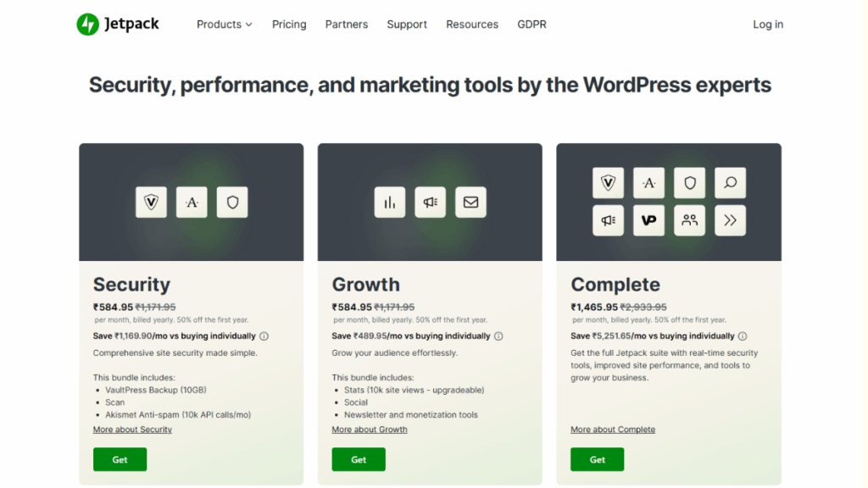This screenshot has height=488, width=868.
Task: Click the Jetpack logo in header
Action: (118, 25)
